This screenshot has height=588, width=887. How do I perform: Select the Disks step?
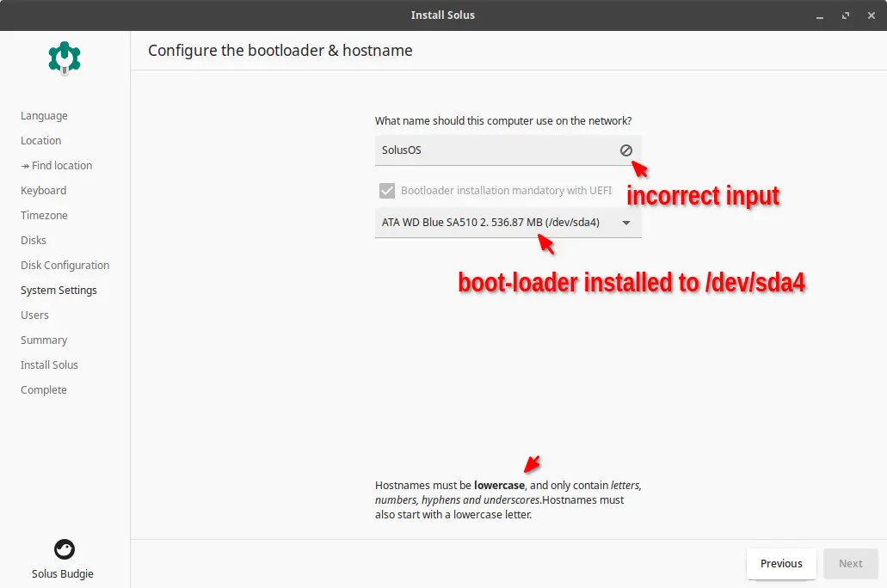[34, 241]
